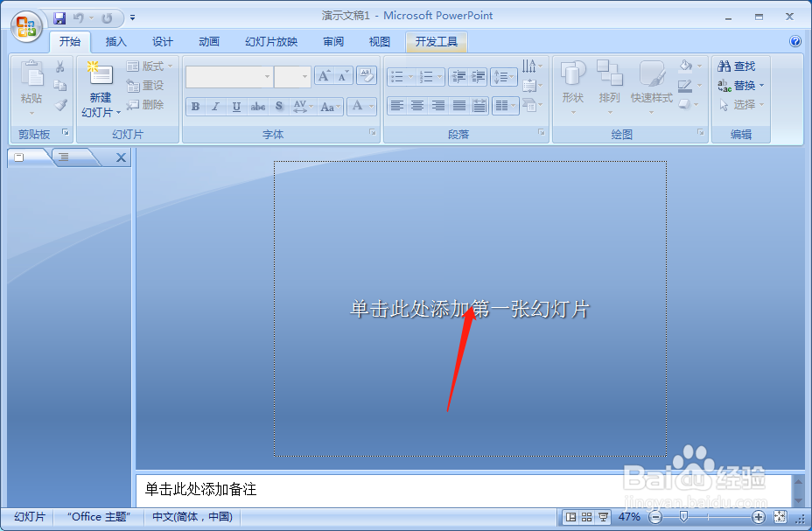Open PowerPoint help question mark
The width and height of the screenshot is (812, 531).
[794, 41]
